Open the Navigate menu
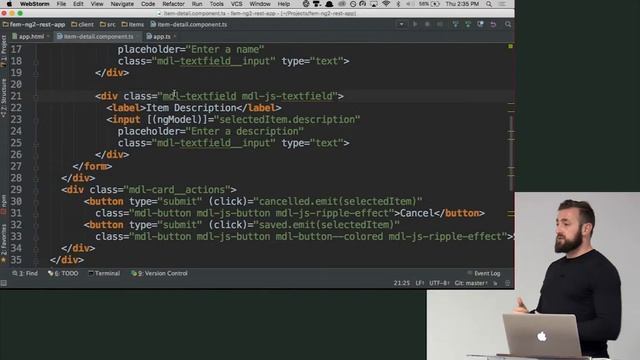640x360 pixels. (122, 4)
